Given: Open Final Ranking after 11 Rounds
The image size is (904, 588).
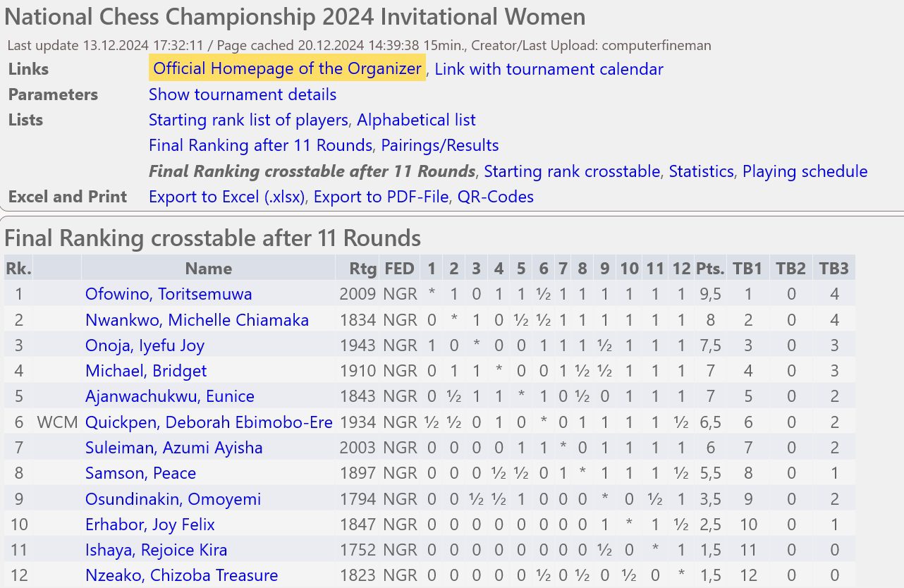Looking at the screenshot, I should (x=260, y=145).
